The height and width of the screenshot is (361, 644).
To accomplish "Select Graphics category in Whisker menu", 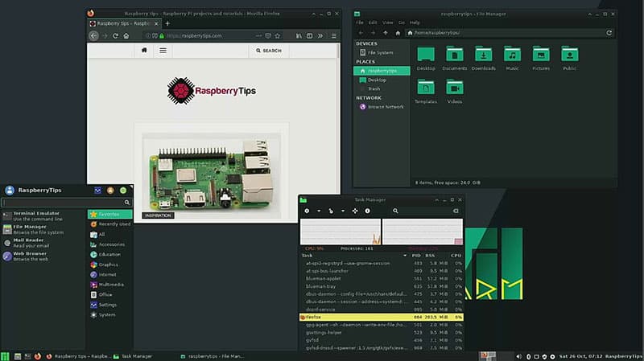I will (110, 265).
